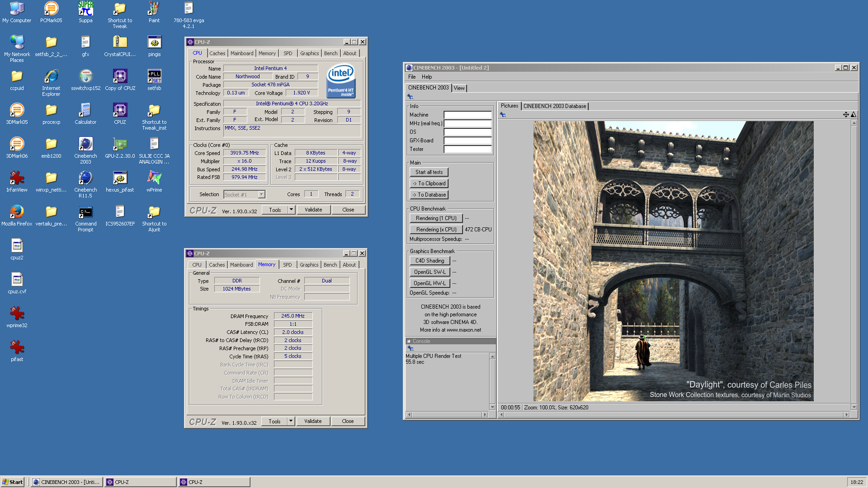Open the PCMark05 desktop icon
The height and width of the screenshot is (488, 868).
click(x=51, y=12)
